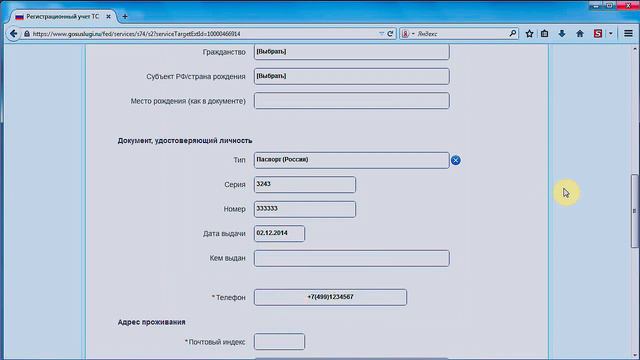
Task: Clear the document type with blue X
Action: pos(456,160)
